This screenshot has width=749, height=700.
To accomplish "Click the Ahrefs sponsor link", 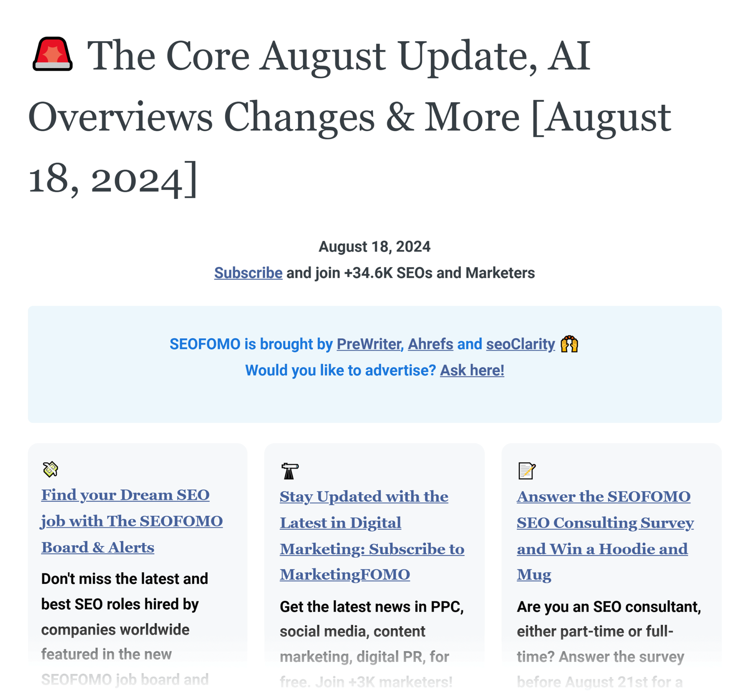I will (430, 343).
